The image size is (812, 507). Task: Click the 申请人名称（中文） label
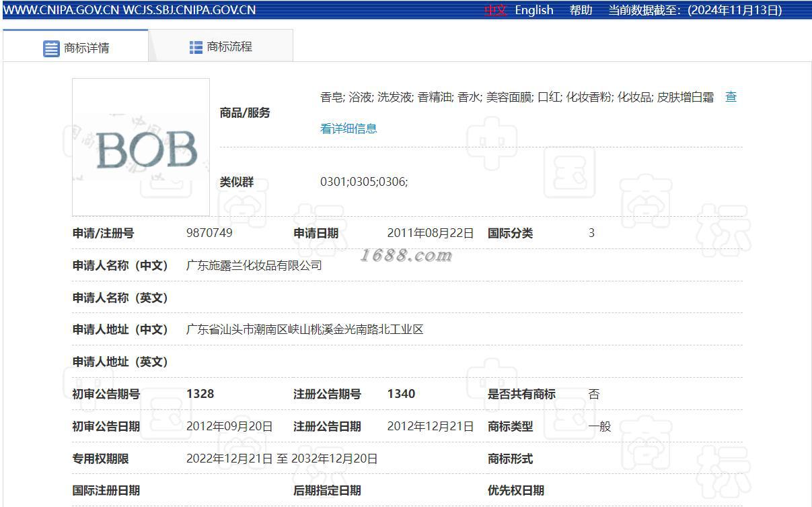tap(120, 265)
